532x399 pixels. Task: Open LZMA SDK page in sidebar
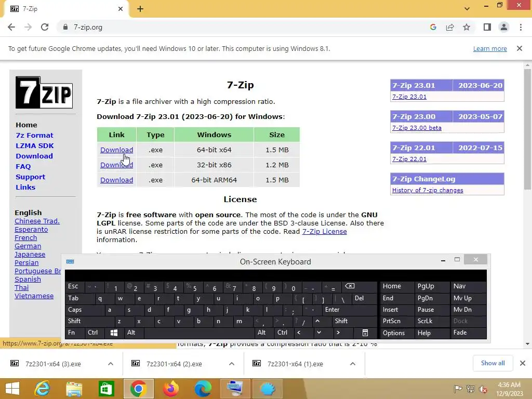pyautogui.click(x=35, y=145)
